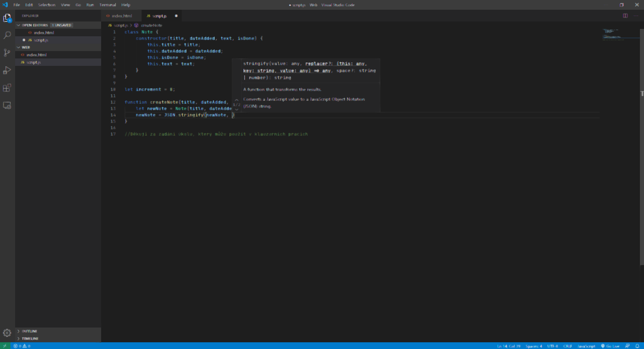The image size is (644, 349).
Task: Click the minimap code preview
Action: pyautogui.click(x=620, y=34)
